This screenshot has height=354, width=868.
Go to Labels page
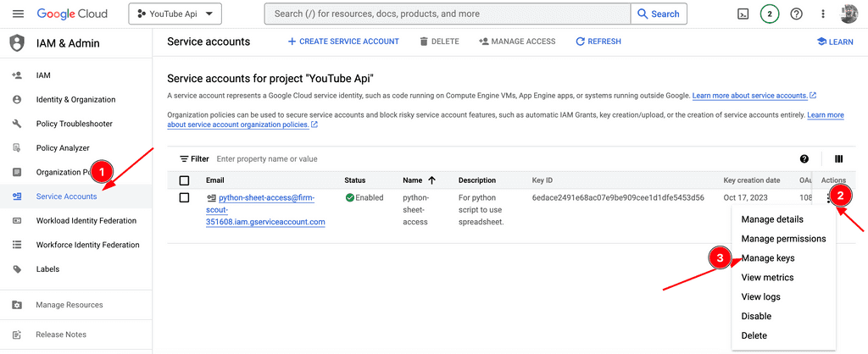pyautogui.click(x=47, y=269)
